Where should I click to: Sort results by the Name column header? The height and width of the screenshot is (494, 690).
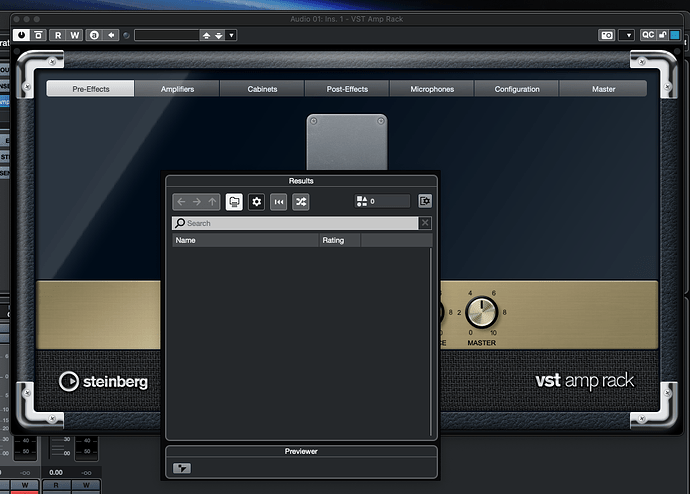tap(246, 240)
